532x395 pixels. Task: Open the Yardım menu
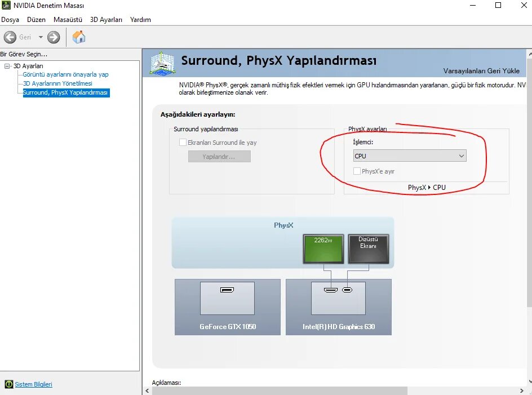click(x=140, y=19)
